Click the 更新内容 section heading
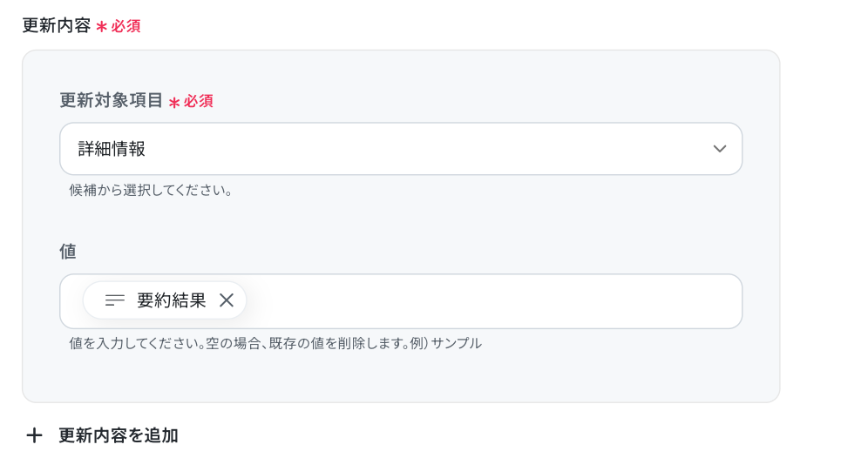 57,25
